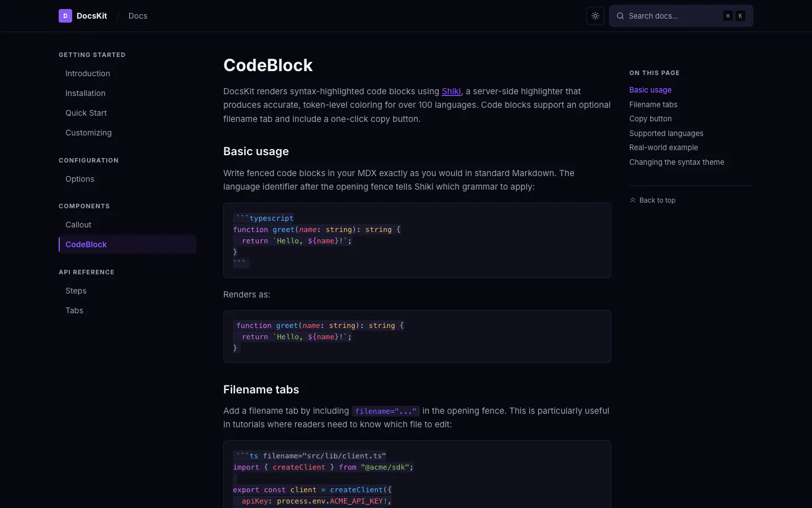Open the Docs breadcrumb link
812x508 pixels.
point(138,16)
